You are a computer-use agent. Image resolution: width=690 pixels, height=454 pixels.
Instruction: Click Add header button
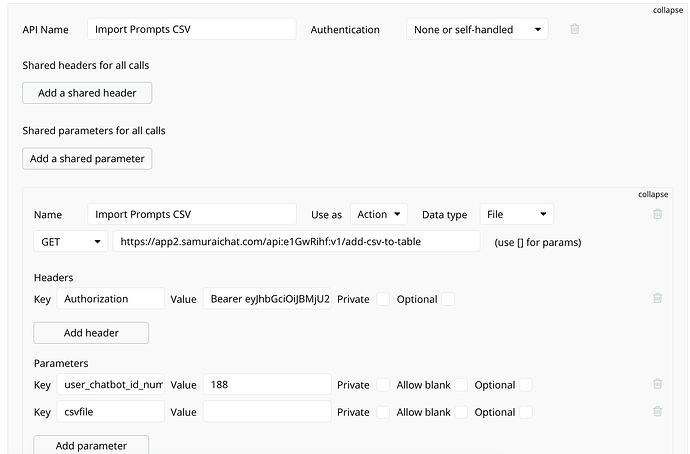coord(91,332)
